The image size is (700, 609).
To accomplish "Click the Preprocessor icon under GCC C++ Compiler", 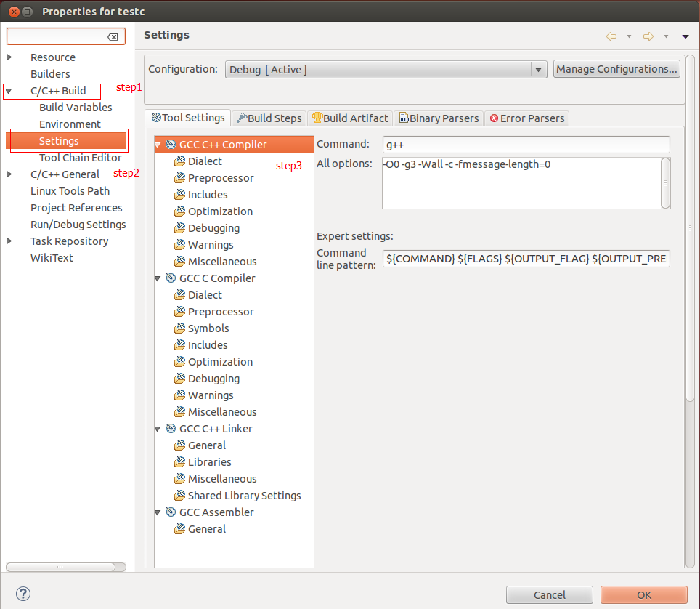I will click(x=179, y=178).
